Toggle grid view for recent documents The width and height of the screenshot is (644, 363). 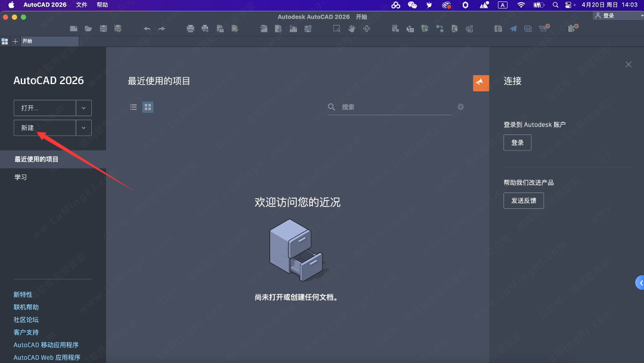click(147, 107)
